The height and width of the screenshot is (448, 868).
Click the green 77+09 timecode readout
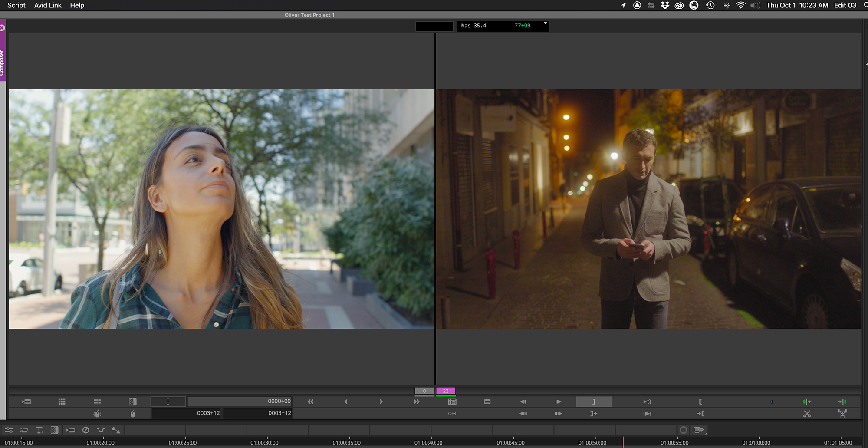point(523,26)
